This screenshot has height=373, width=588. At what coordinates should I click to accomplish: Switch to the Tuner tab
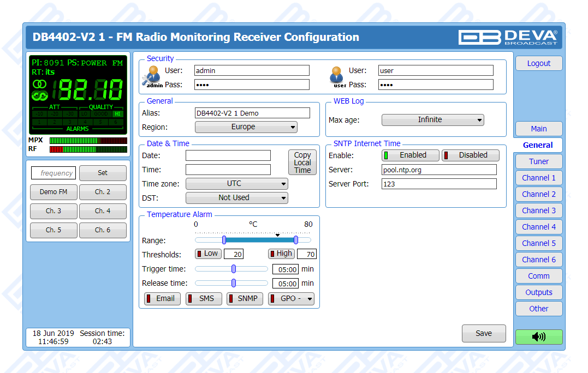coord(538,161)
